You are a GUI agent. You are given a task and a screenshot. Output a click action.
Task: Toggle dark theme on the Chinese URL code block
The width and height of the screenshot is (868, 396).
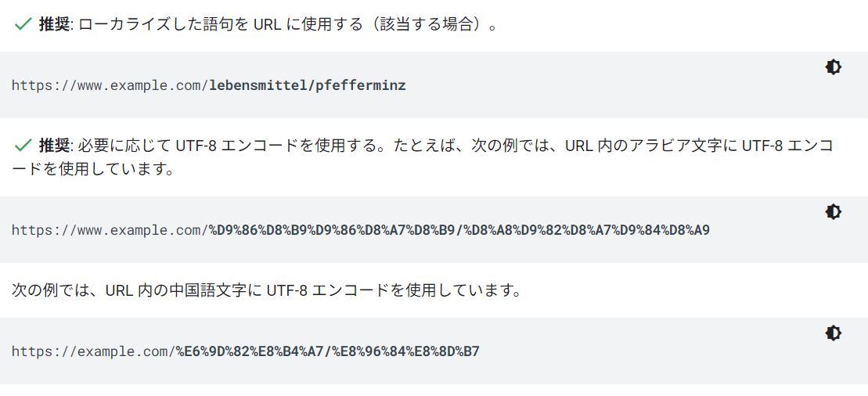(833, 333)
